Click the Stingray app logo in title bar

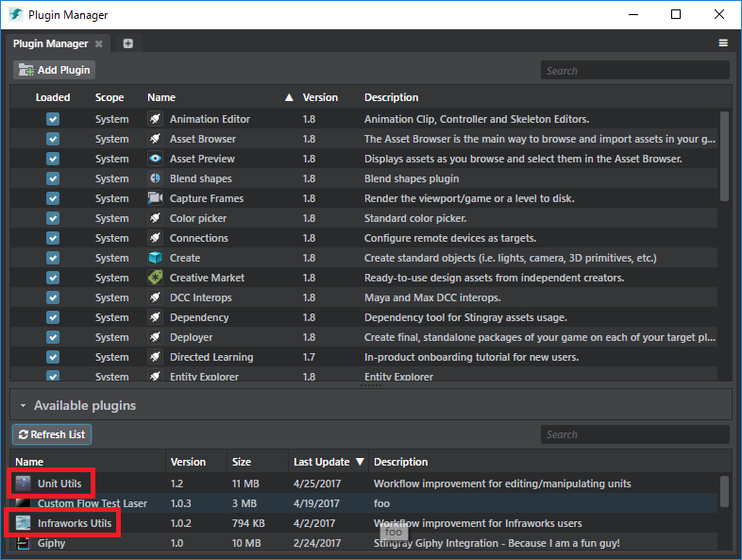(x=16, y=15)
